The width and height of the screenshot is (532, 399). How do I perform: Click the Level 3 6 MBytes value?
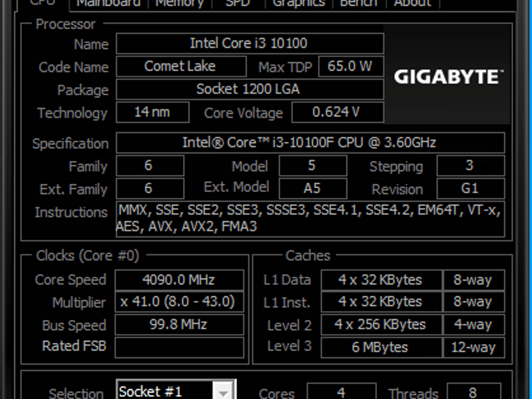[x=381, y=347]
